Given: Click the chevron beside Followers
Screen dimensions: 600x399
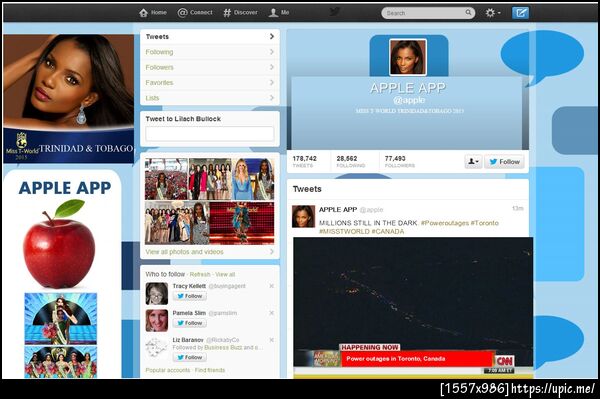Looking at the screenshot, I should (x=272, y=67).
